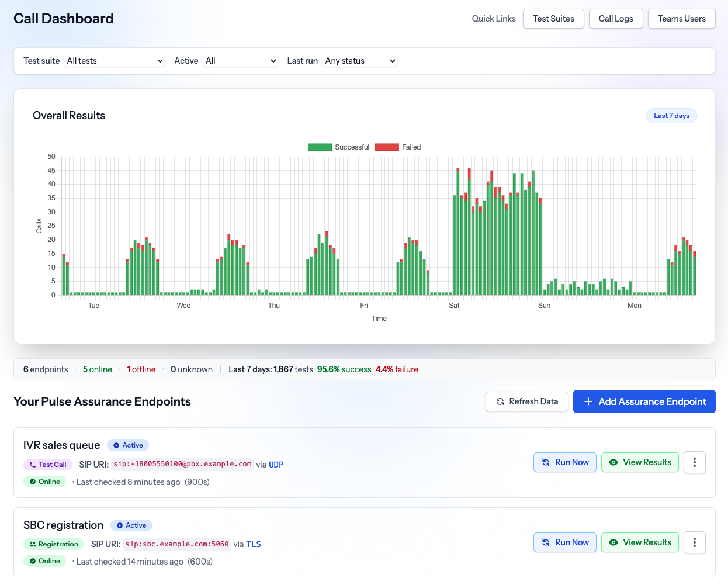Screen dimensions: 728x585
Task: Toggle the Failed legend swatch
Action: pyautogui.click(x=387, y=147)
